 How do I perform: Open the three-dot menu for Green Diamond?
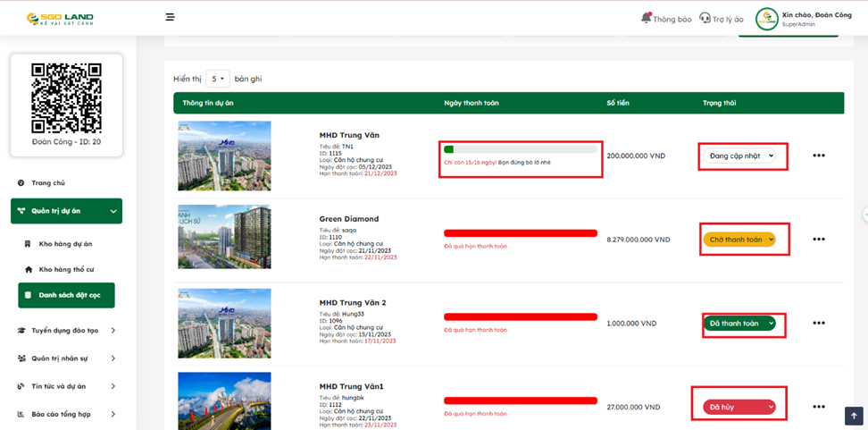818,240
